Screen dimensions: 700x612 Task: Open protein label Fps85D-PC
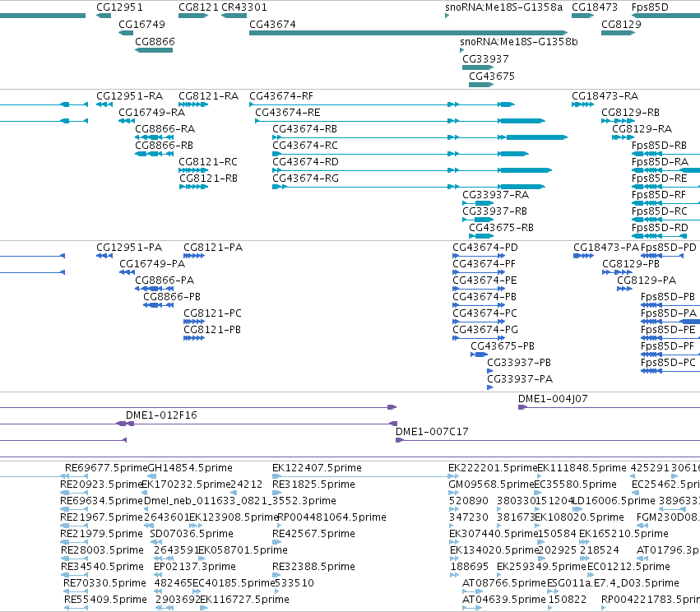668,363
